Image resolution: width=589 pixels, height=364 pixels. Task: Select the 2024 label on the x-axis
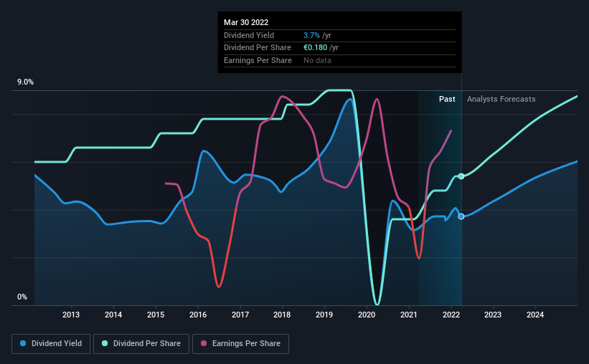[535, 315]
